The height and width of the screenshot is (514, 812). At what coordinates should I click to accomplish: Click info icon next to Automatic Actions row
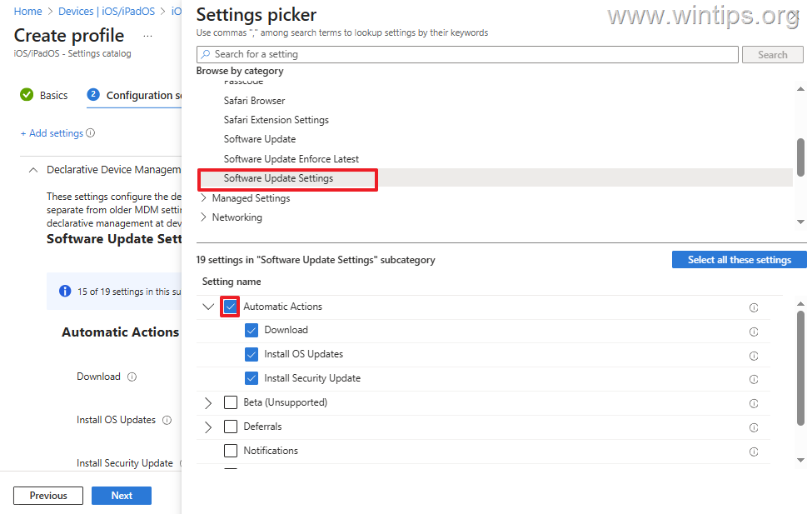tap(754, 307)
